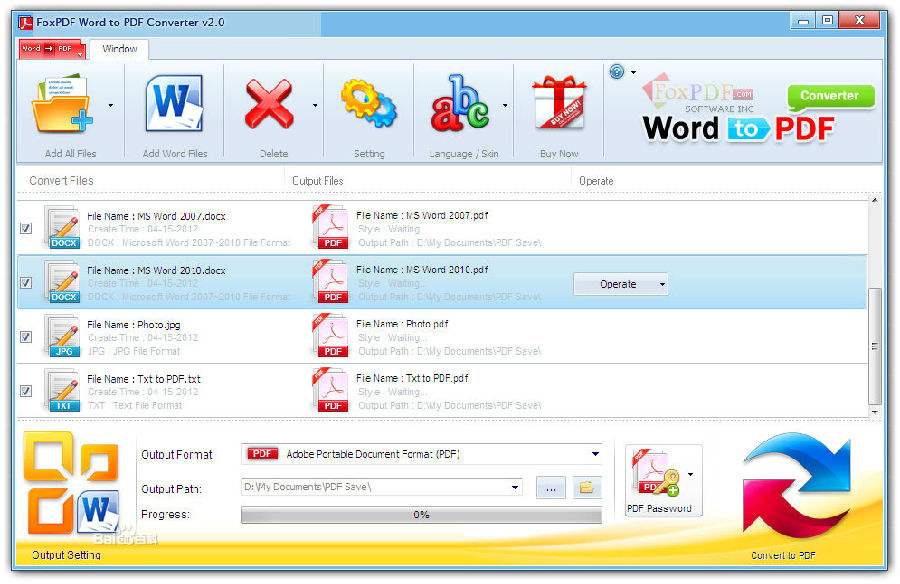Click the file list vertical scrollbar thumb
Viewport: 900px width, 584px height.
(874, 346)
